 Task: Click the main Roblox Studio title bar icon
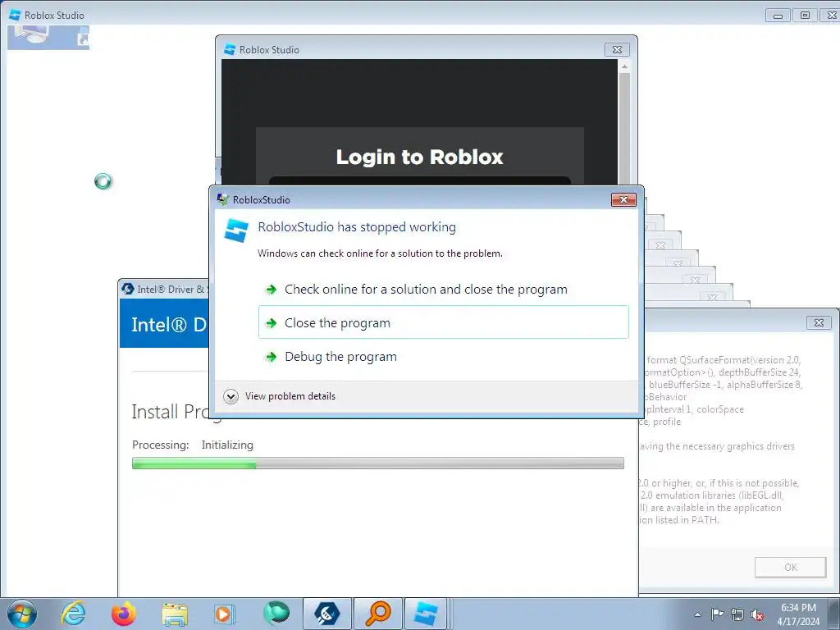coord(15,15)
